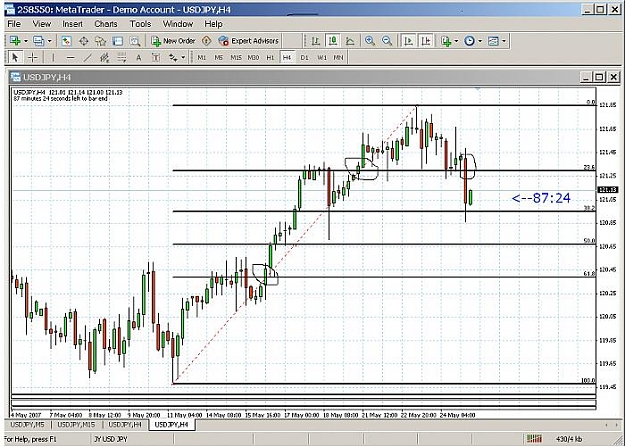Click the Profiles icon
The width and height of the screenshot is (625, 447).
(x=39, y=41)
